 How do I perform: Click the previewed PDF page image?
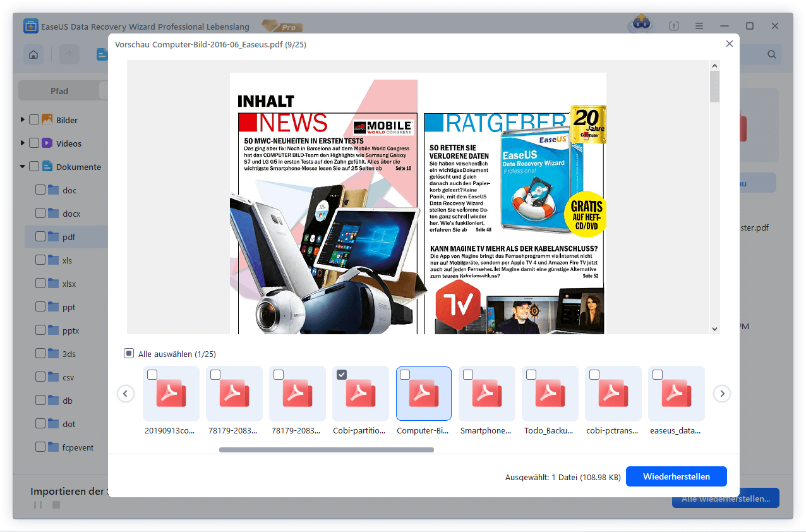point(418,203)
